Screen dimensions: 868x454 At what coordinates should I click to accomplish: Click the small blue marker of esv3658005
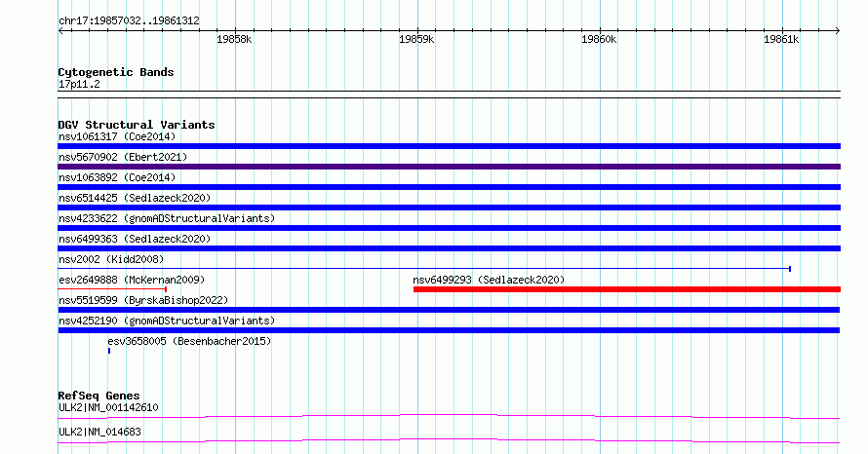point(109,351)
